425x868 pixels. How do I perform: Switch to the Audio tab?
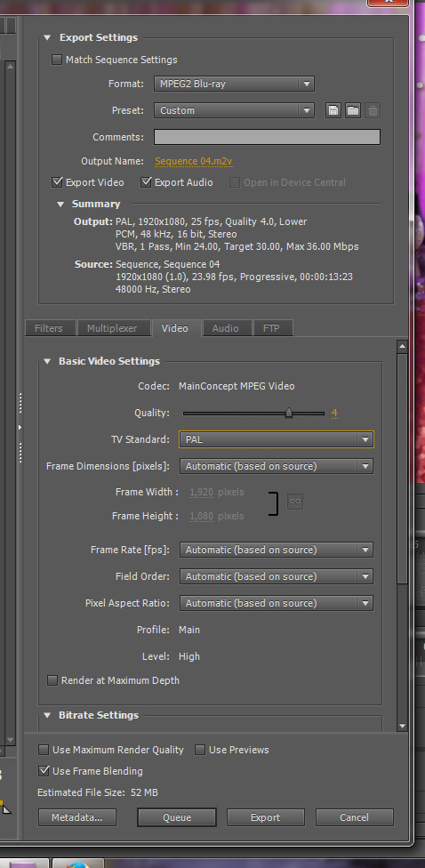pos(226,327)
